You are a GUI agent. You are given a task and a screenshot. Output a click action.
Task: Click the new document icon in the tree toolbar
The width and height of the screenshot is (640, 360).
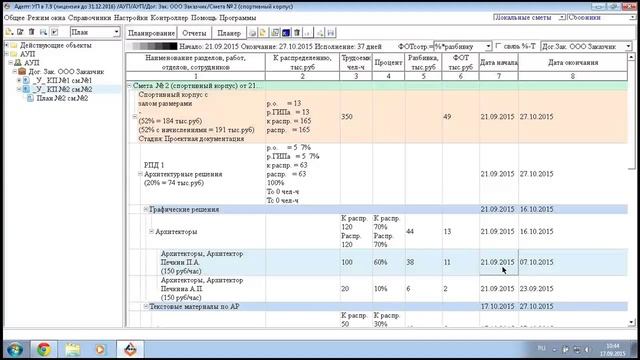[x=9, y=32]
